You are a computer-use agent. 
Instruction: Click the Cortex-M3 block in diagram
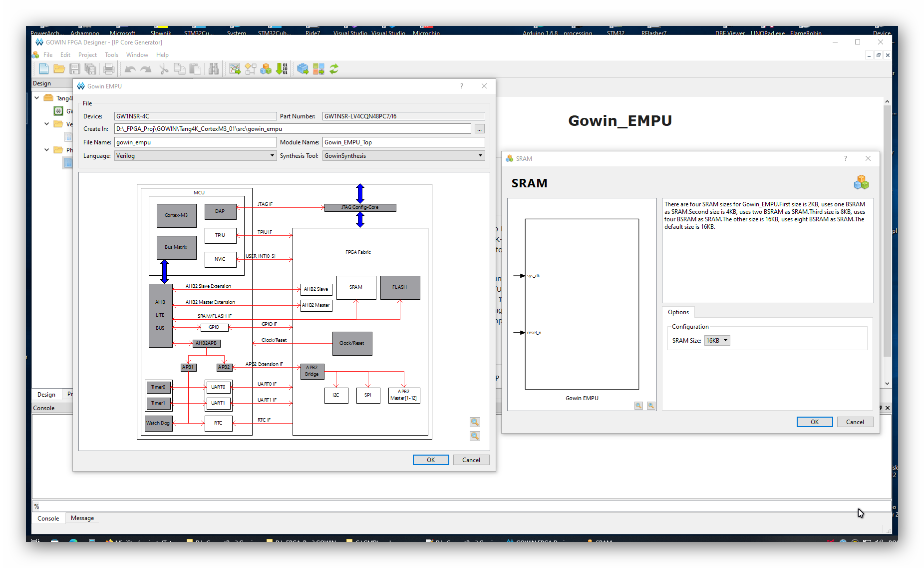point(177,215)
